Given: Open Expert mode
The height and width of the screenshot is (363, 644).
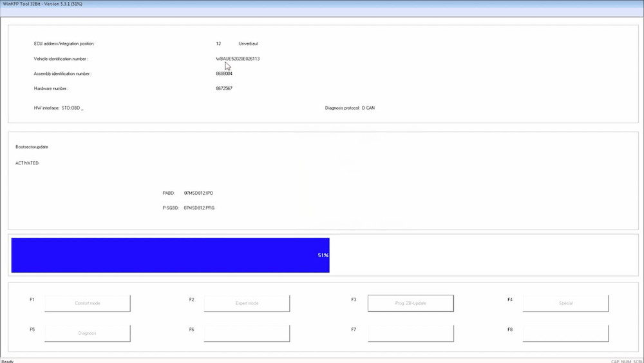Looking at the screenshot, I should pos(247,304).
